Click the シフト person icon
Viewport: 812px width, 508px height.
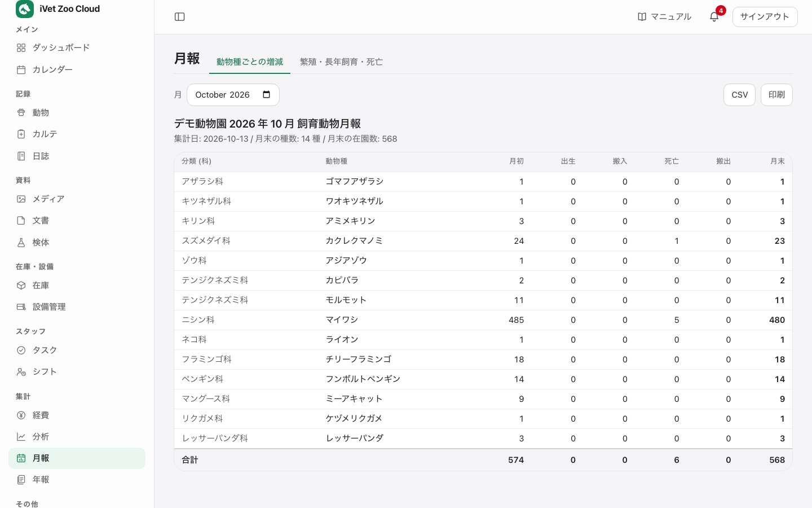(x=21, y=371)
